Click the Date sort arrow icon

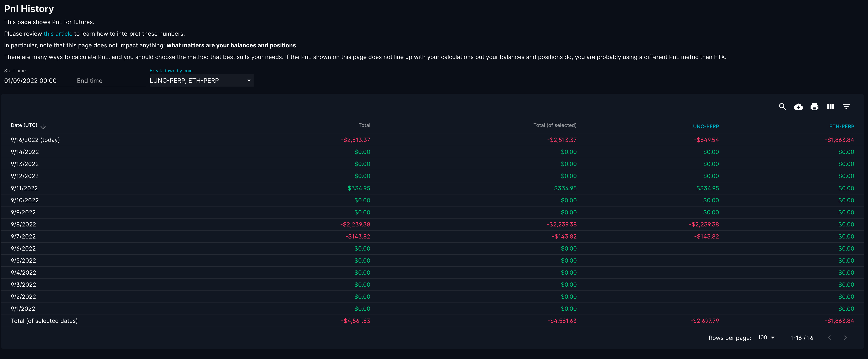[x=43, y=126]
